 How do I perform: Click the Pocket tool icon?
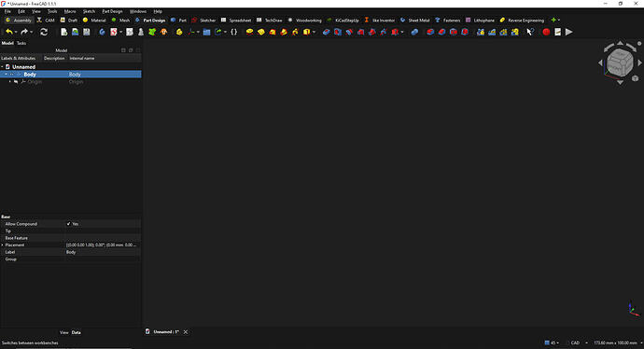point(326,32)
